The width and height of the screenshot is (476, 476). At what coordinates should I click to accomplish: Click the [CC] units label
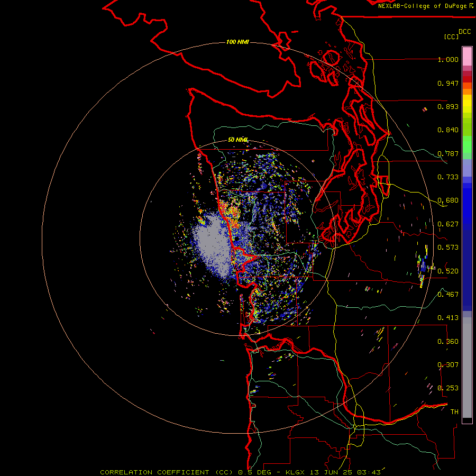click(451, 36)
